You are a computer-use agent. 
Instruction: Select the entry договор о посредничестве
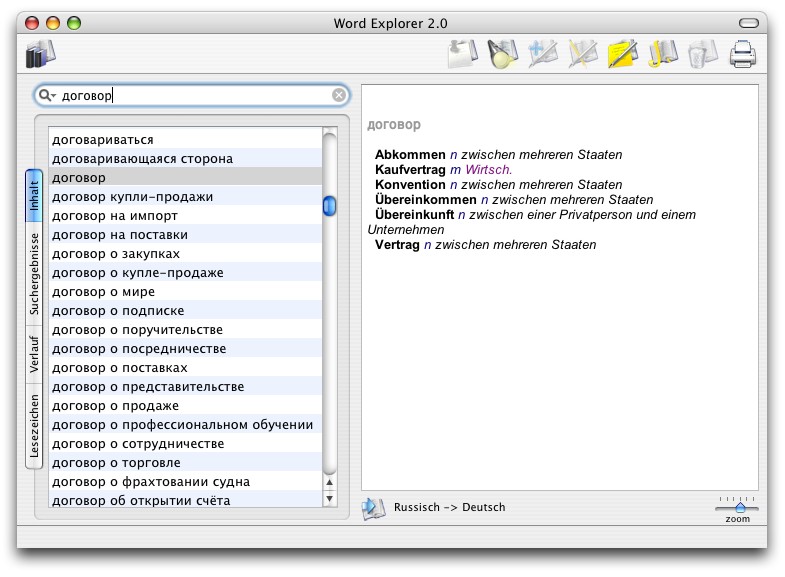click(185, 349)
